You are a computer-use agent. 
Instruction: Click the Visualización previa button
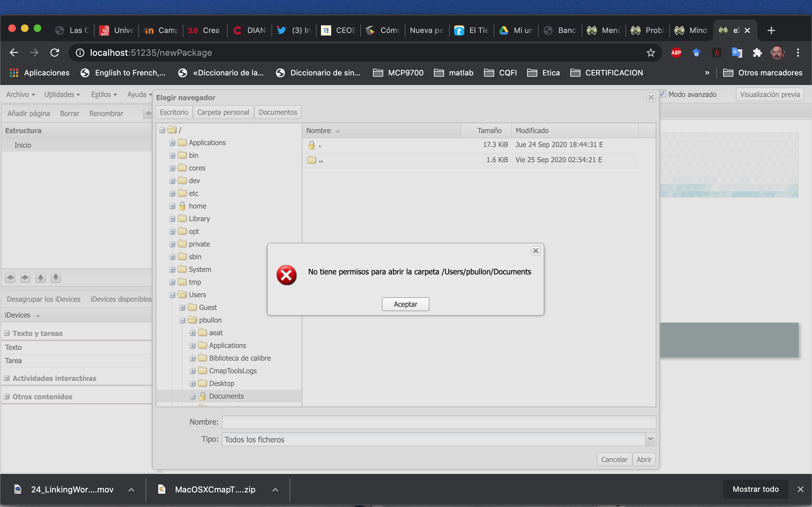pyautogui.click(x=769, y=94)
